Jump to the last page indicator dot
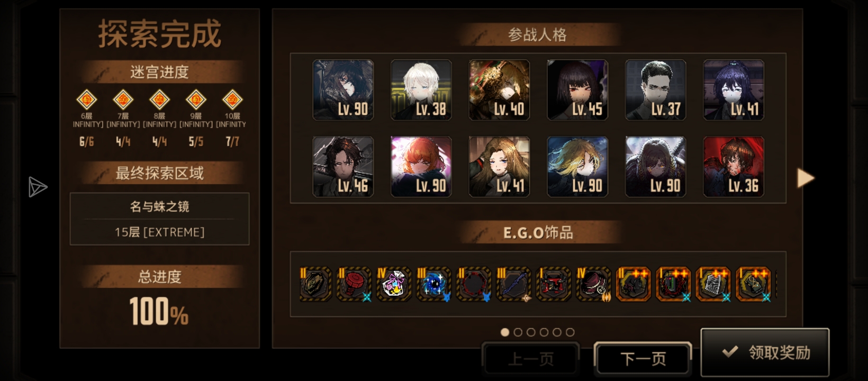Viewport: 868px width, 381px height. point(570,332)
